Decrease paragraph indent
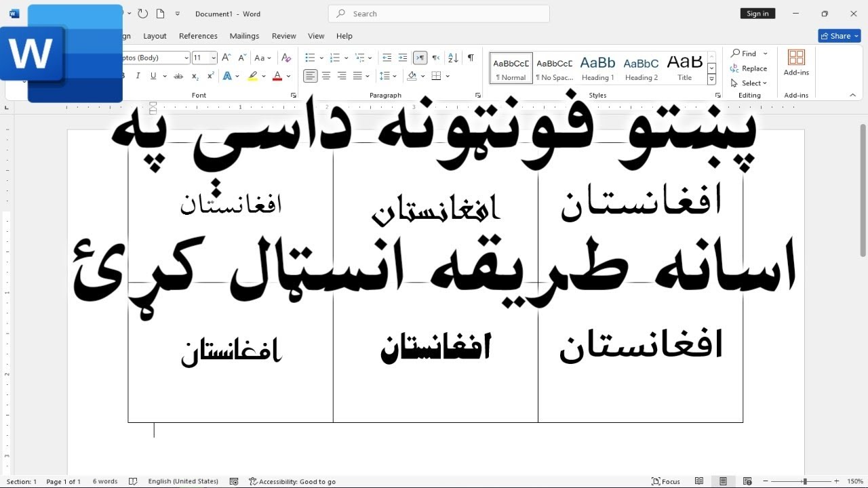Image resolution: width=868 pixels, height=488 pixels. pos(387,58)
